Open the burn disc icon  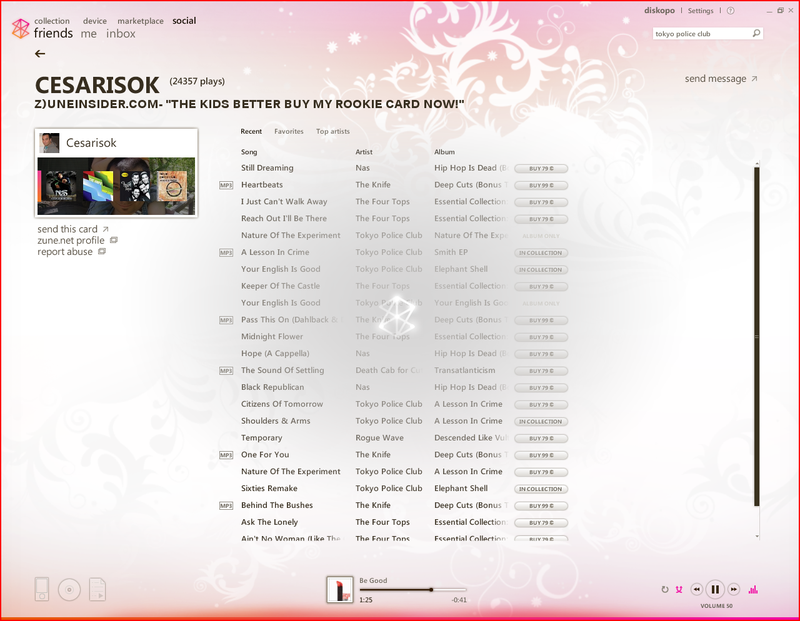pyautogui.click(x=69, y=589)
